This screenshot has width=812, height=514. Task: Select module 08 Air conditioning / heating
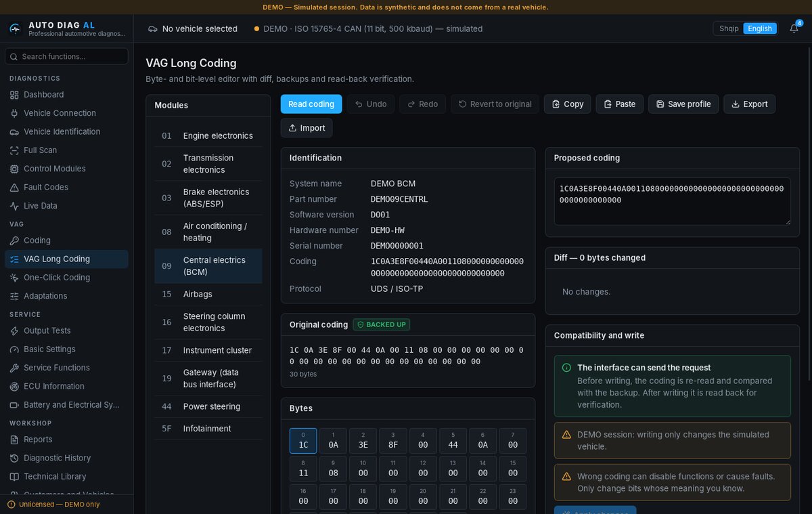click(208, 232)
